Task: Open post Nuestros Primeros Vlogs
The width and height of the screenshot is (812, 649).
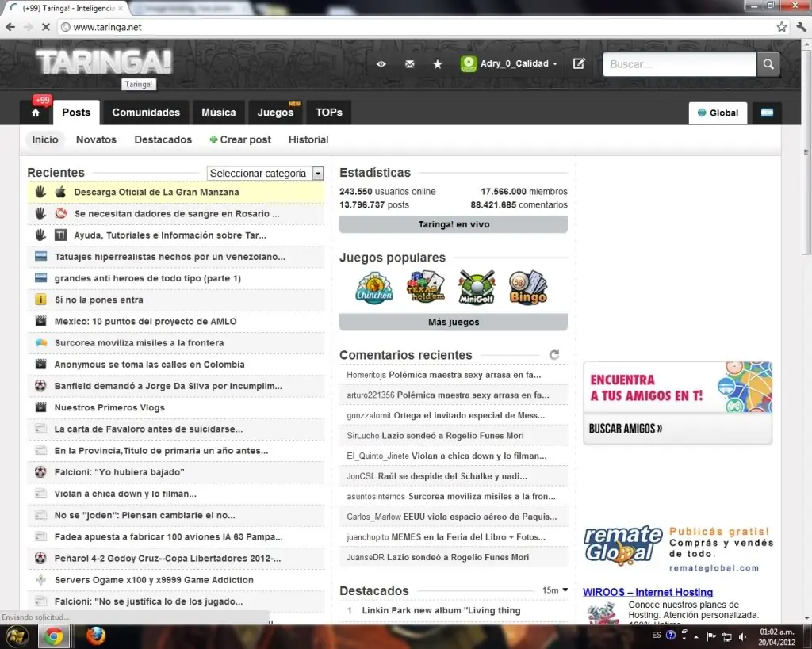Action: (109, 408)
